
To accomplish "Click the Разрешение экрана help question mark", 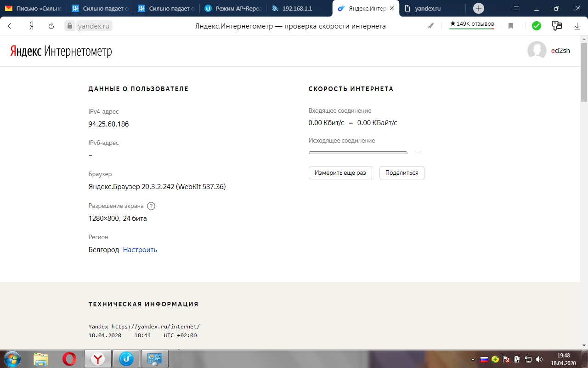I will point(151,206).
